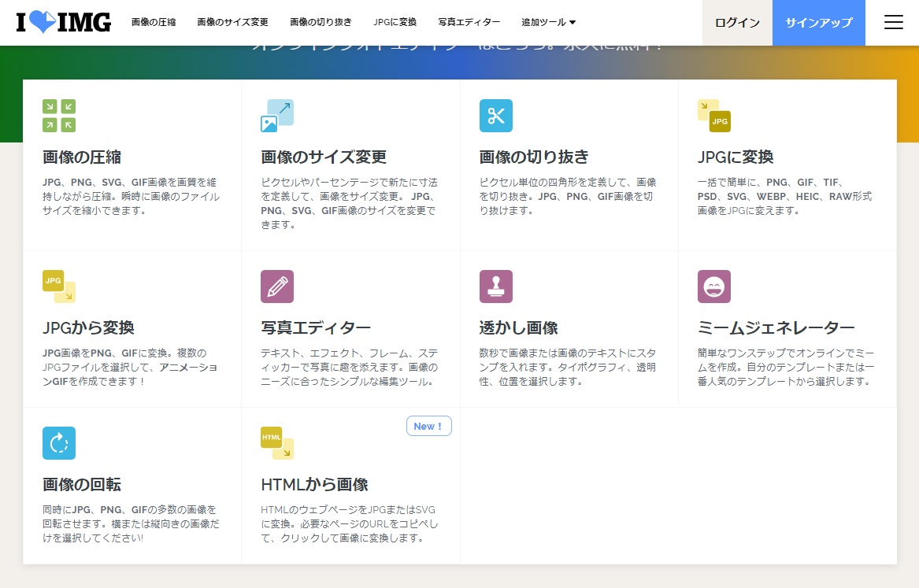Click the convert from JPG icon
Screen dimensions: 919x588
tap(59, 287)
